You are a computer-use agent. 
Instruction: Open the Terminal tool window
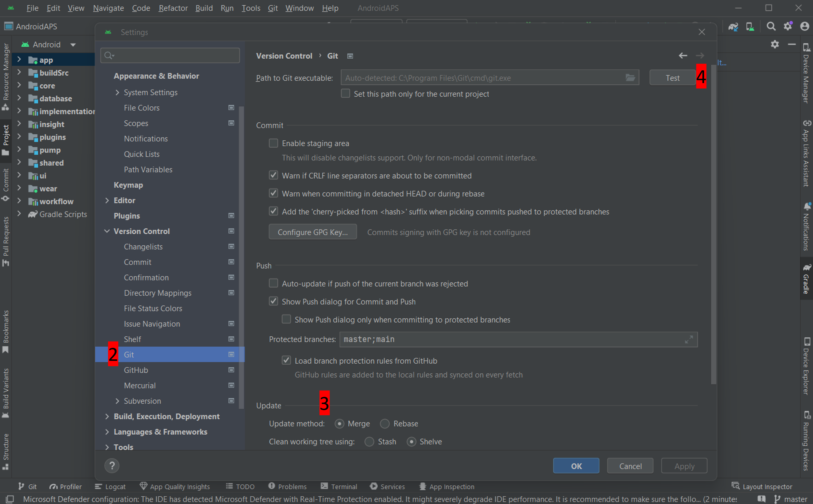coord(339,487)
